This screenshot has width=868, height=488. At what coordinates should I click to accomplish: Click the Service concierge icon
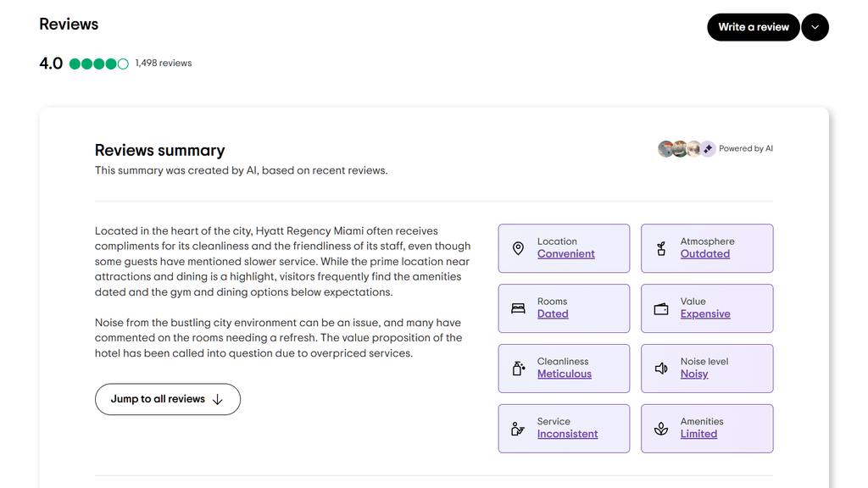click(519, 428)
